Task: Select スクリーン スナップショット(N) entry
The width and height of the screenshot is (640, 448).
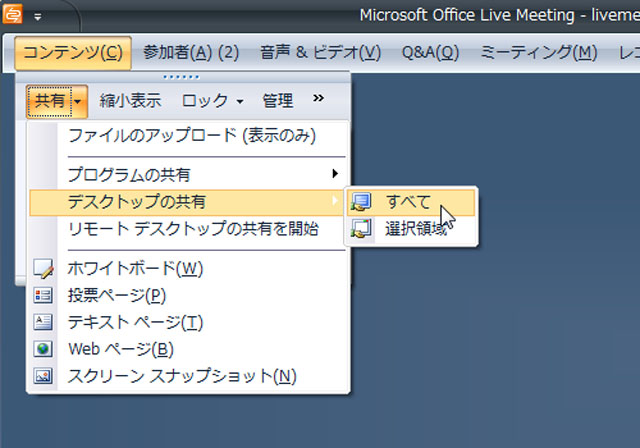Action: coord(182,376)
